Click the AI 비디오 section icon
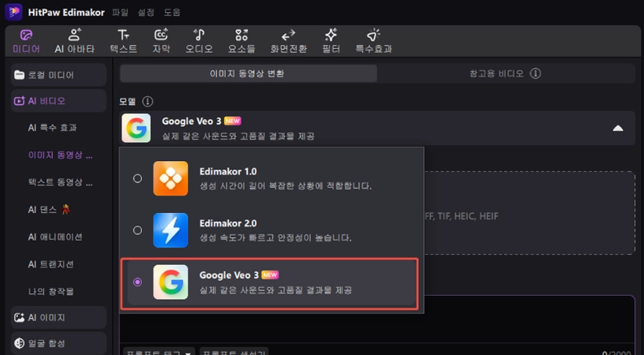644x355 pixels. pos(19,101)
